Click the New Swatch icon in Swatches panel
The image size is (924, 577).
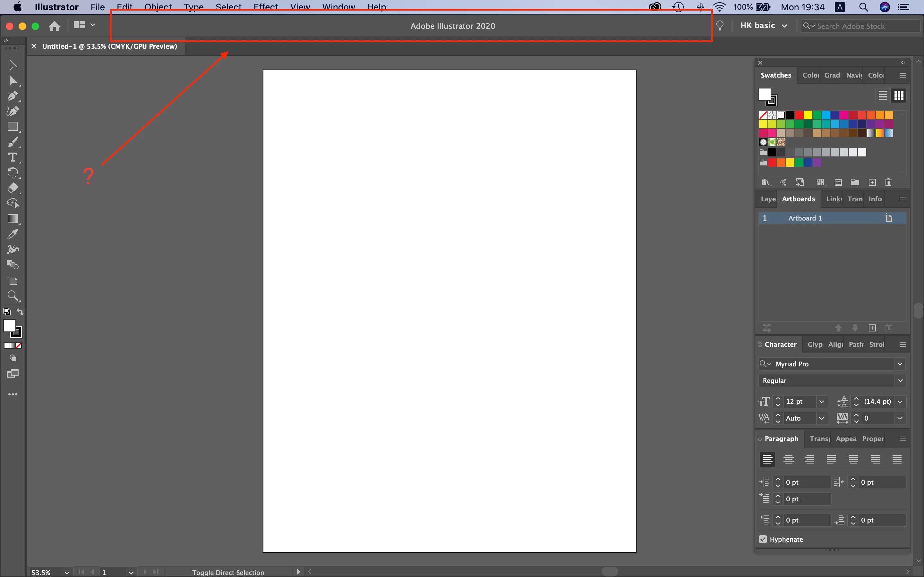tap(872, 182)
